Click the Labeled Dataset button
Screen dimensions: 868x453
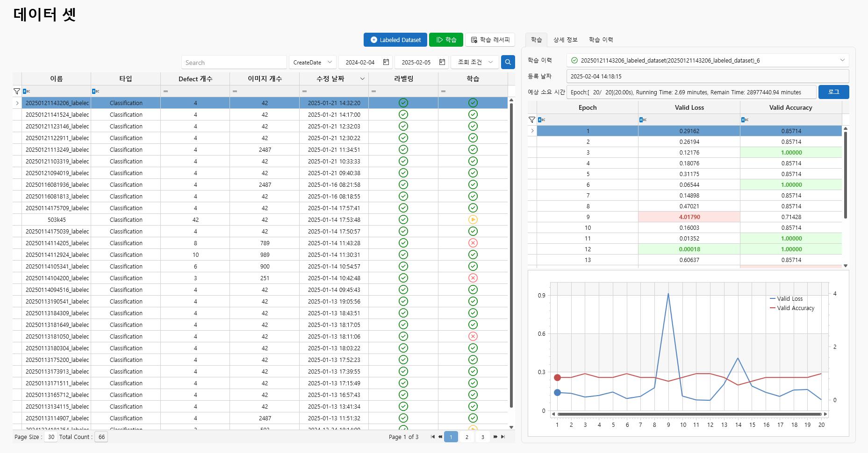395,40
